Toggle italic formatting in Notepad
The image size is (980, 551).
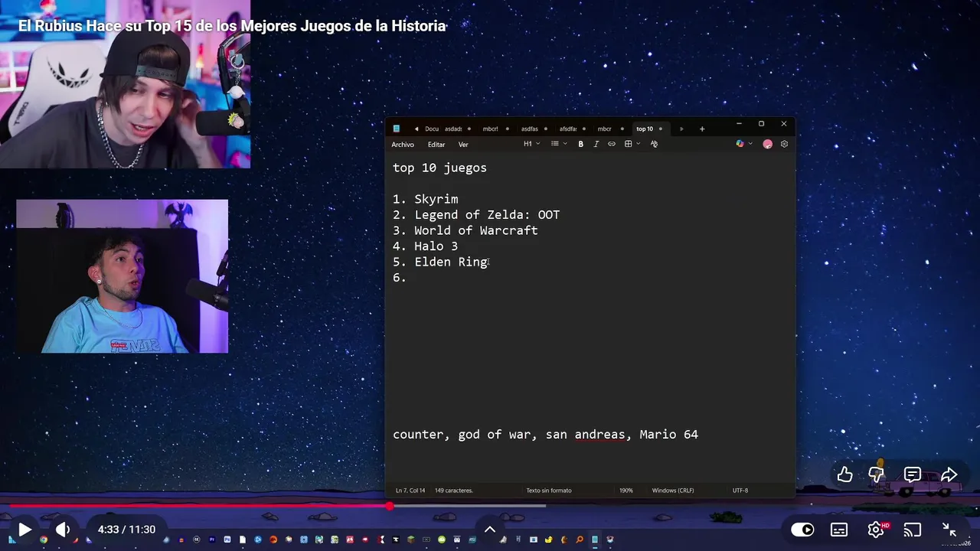pyautogui.click(x=596, y=144)
